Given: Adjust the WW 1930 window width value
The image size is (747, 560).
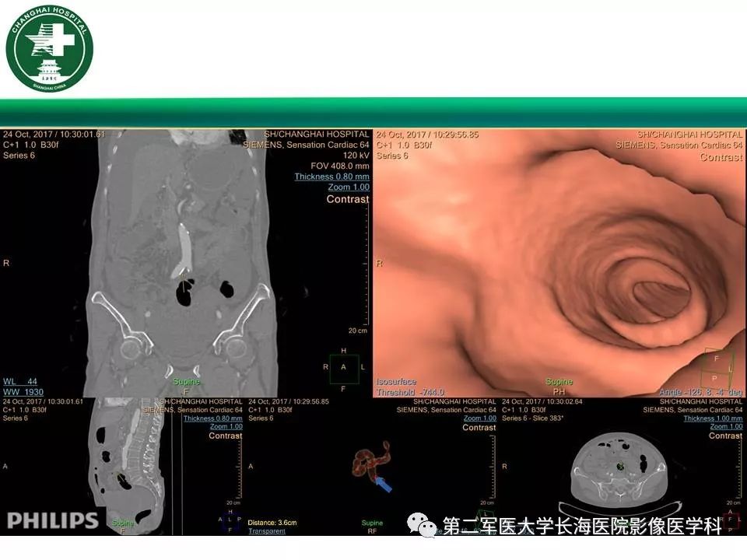Looking at the screenshot, I should [x=23, y=392].
